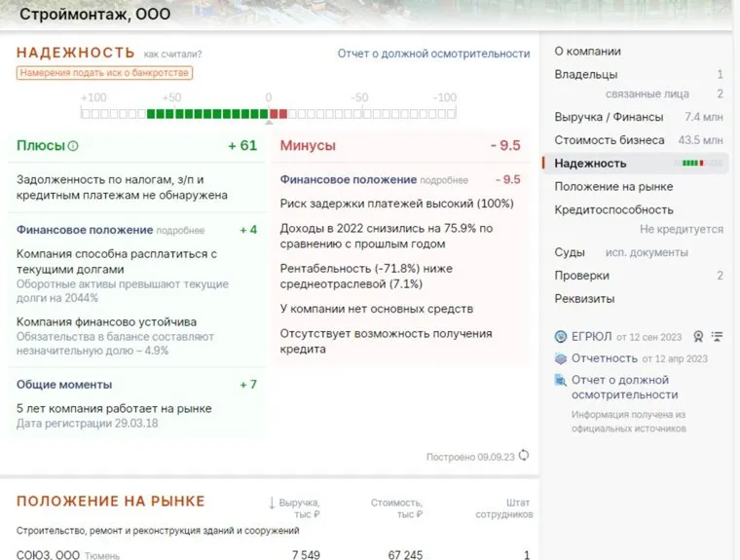Click the refresh icon beside Построено 09.09.23
Image resolution: width=740 pixels, height=560 pixels.
pyautogui.click(x=524, y=455)
